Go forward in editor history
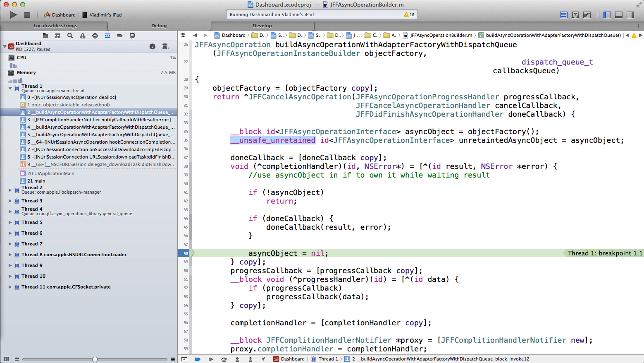The height and width of the screenshot is (363, 644). 205,35
